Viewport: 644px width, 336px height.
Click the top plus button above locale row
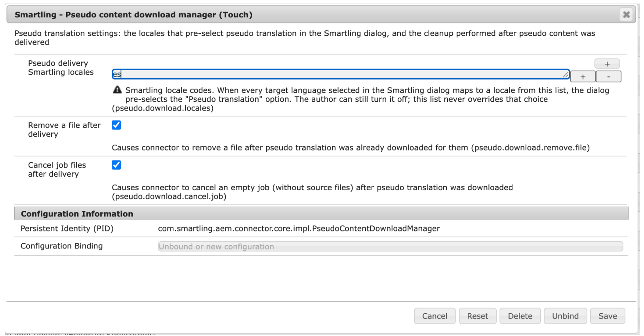coord(607,64)
